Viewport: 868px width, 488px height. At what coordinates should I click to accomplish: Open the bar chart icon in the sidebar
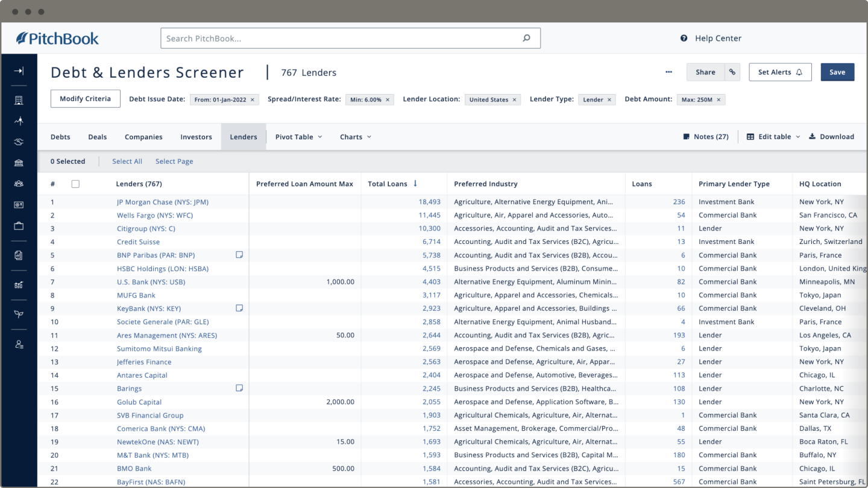(19, 285)
